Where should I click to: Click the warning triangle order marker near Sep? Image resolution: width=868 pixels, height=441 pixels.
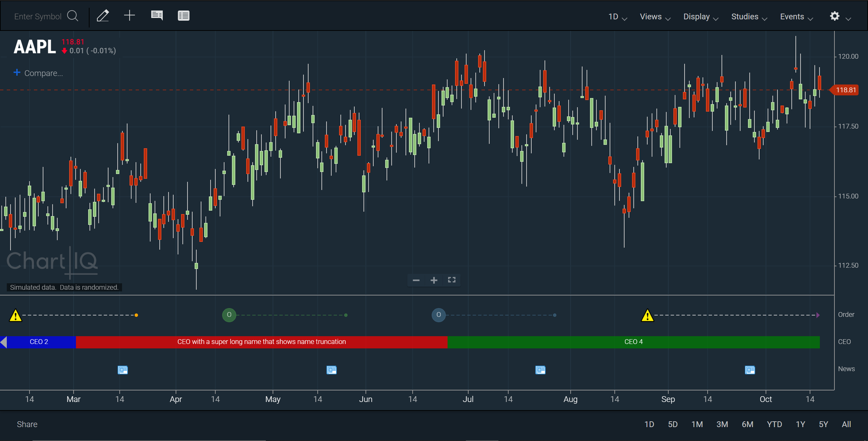648,315
